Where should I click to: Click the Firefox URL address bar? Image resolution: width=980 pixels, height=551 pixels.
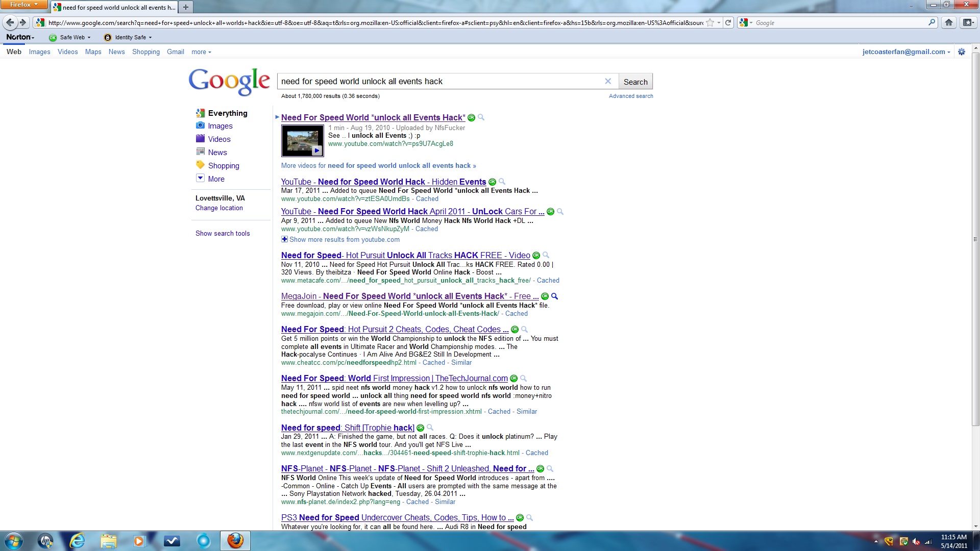click(375, 22)
